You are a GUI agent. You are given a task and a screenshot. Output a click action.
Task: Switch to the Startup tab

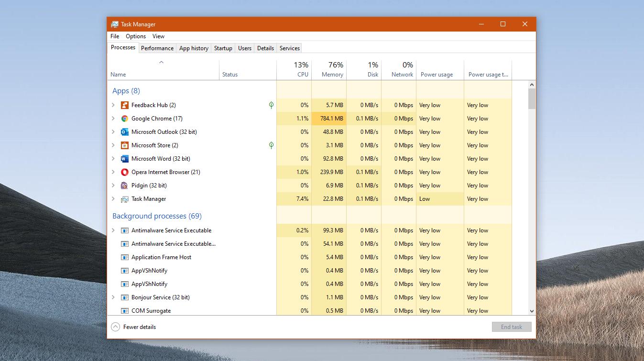[x=223, y=48]
